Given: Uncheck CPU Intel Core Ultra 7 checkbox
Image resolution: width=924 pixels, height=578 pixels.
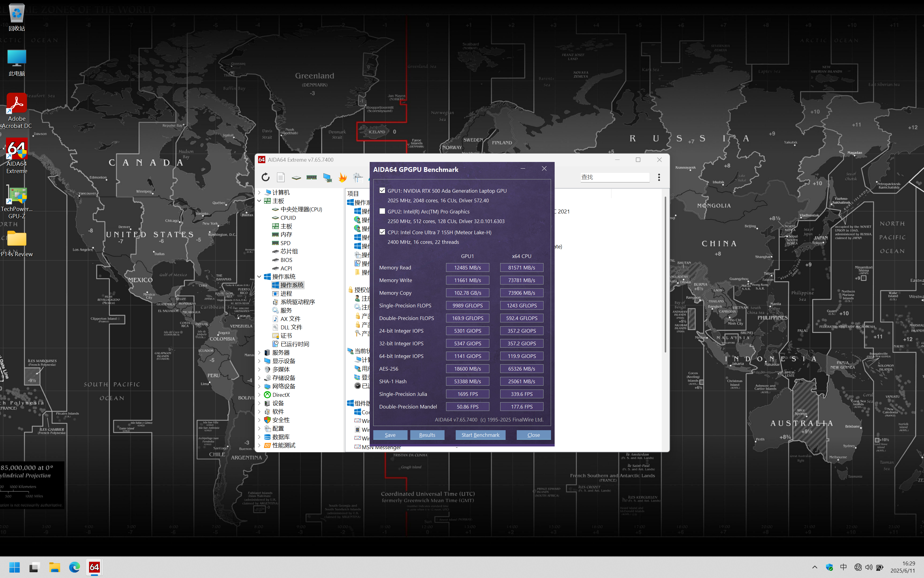Looking at the screenshot, I should point(382,232).
